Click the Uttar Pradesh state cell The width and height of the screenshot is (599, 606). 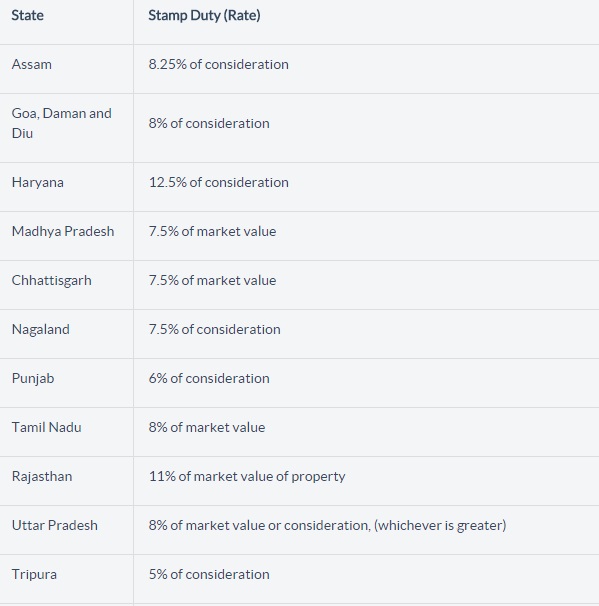pos(55,525)
